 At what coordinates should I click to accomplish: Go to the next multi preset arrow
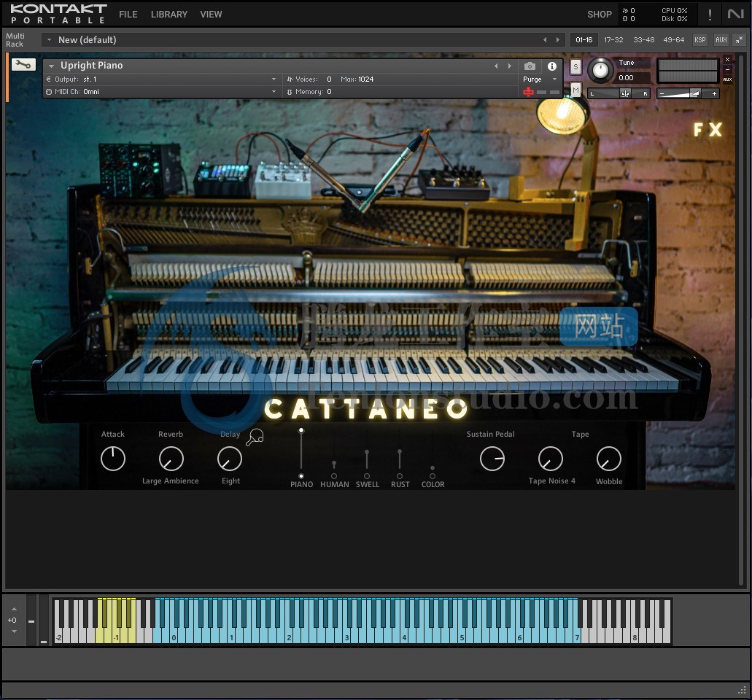[557, 40]
